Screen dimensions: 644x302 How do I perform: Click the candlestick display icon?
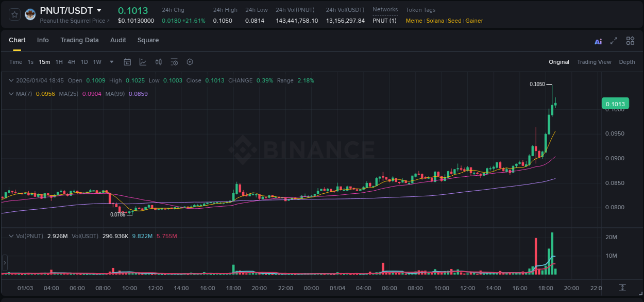pos(159,62)
